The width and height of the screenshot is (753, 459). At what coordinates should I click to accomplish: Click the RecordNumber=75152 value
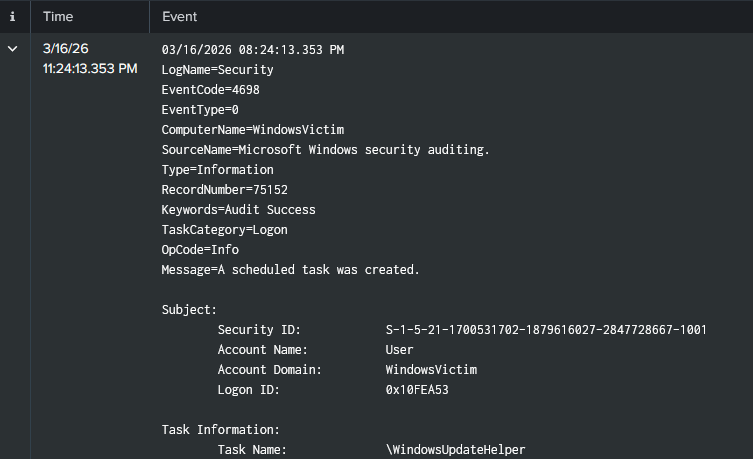click(224, 190)
